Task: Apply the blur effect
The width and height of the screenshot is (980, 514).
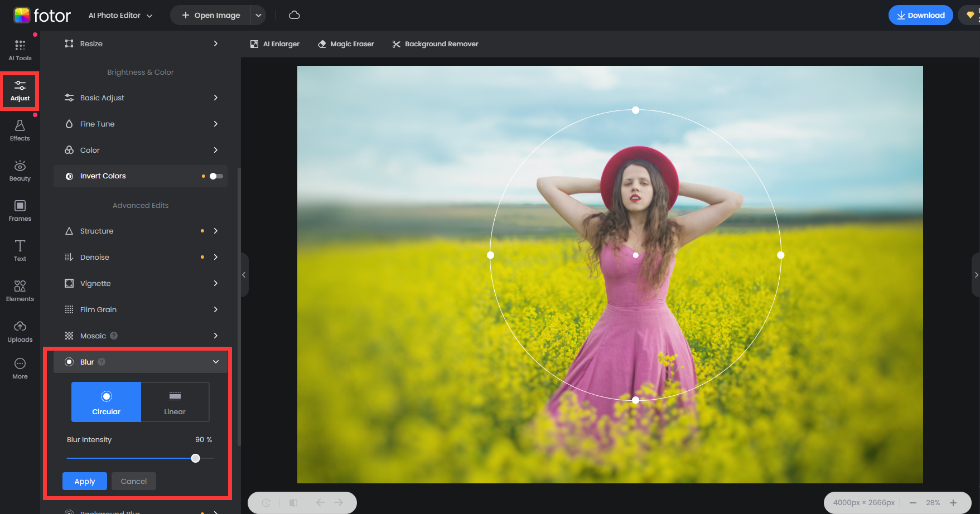Action: (x=85, y=481)
